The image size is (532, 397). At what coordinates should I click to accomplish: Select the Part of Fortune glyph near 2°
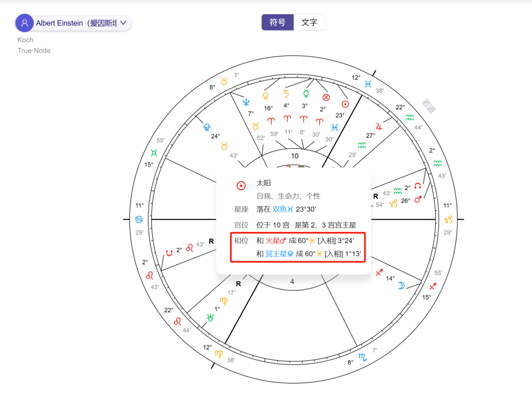pyautogui.click(x=326, y=97)
